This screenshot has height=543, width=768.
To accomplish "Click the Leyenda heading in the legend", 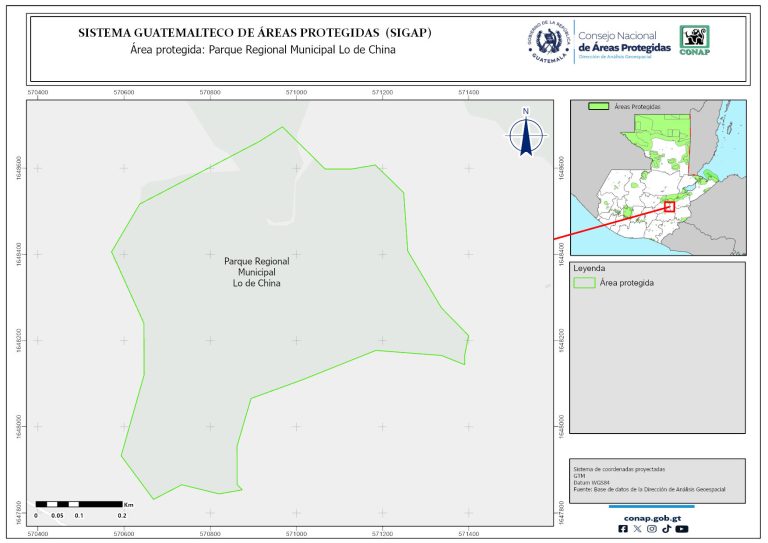I will (x=589, y=268).
